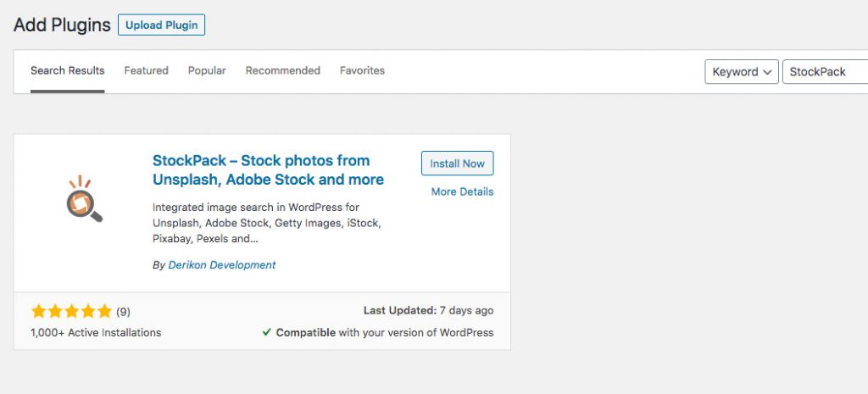
Task: Switch to the Featured tab
Action: (146, 71)
